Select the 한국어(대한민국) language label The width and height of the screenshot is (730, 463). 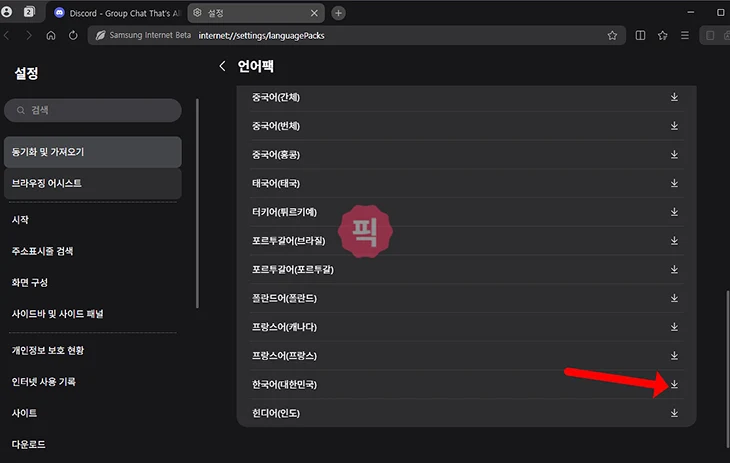pyautogui.click(x=284, y=385)
